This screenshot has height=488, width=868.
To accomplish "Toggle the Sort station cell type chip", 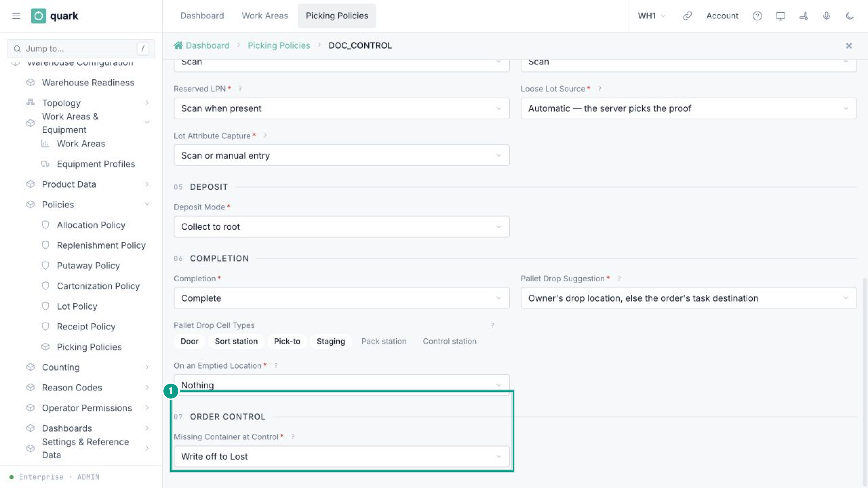I will (x=236, y=341).
